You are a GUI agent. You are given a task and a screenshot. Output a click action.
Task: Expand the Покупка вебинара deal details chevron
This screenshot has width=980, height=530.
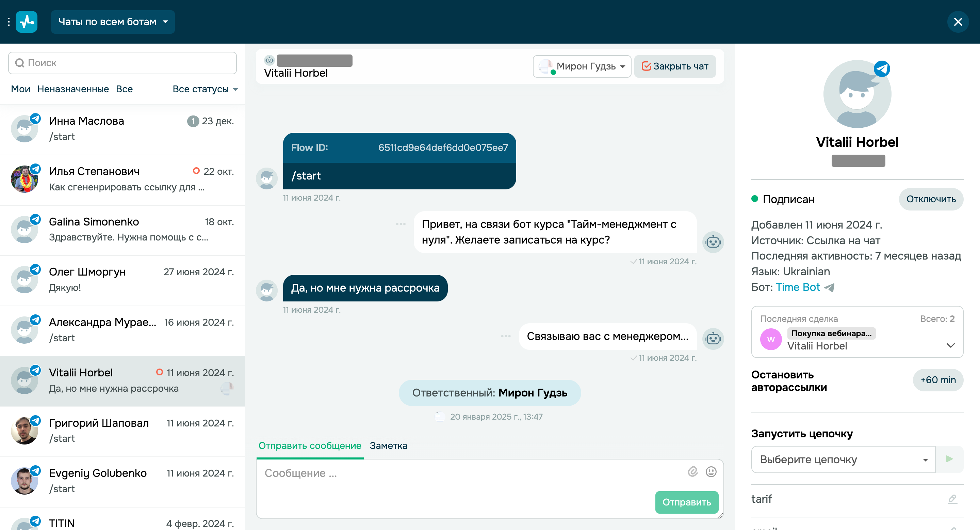(951, 345)
